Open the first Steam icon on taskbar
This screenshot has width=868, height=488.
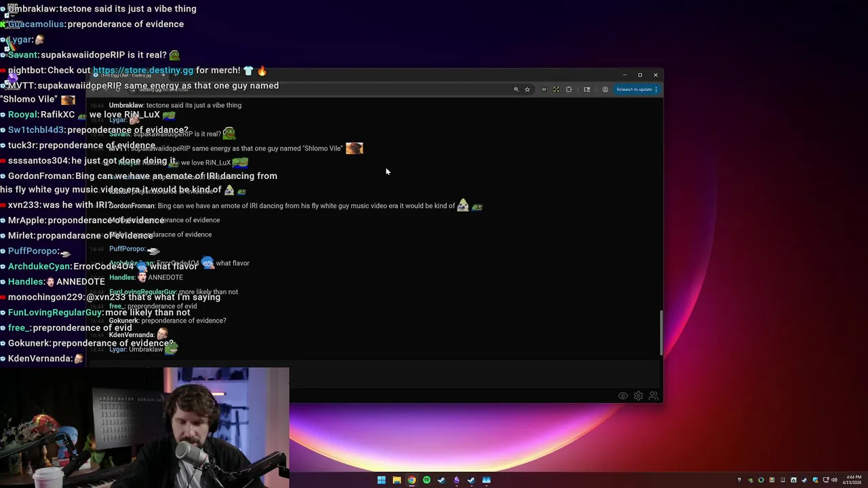pyautogui.click(x=441, y=480)
